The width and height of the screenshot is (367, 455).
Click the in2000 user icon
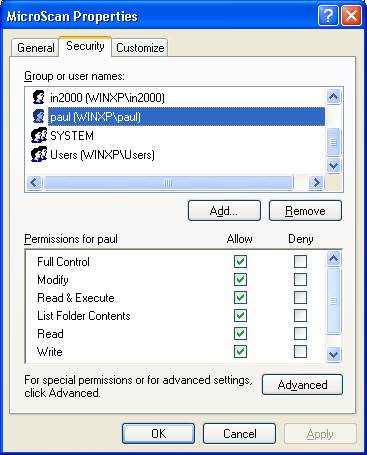click(39, 97)
